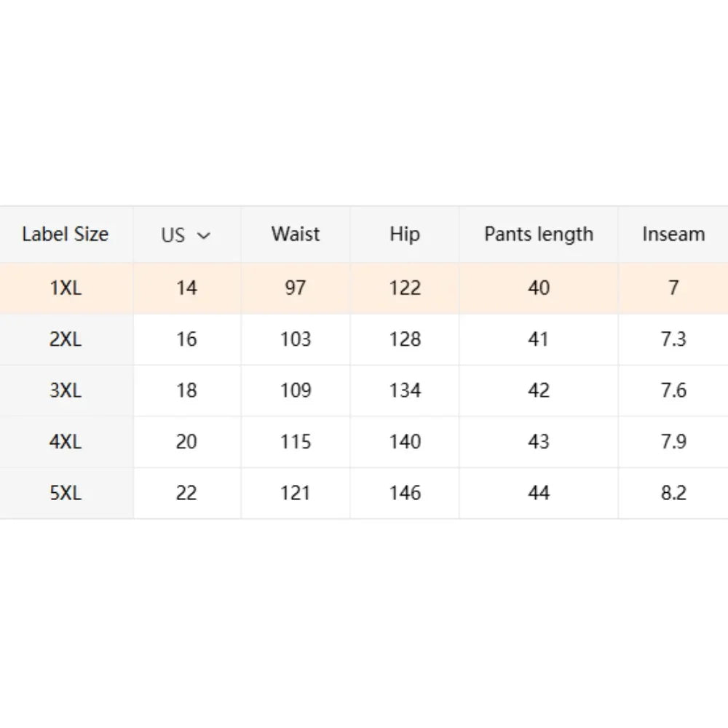The height and width of the screenshot is (728, 728).
Task: Select the 1XL size row label
Action: (x=66, y=288)
